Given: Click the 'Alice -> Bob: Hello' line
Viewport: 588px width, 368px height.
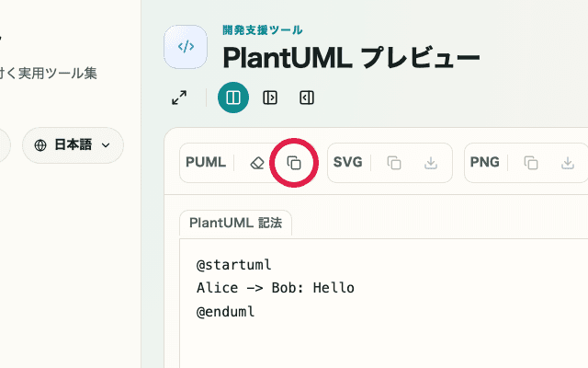Looking at the screenshot, I should coord(276,288).
